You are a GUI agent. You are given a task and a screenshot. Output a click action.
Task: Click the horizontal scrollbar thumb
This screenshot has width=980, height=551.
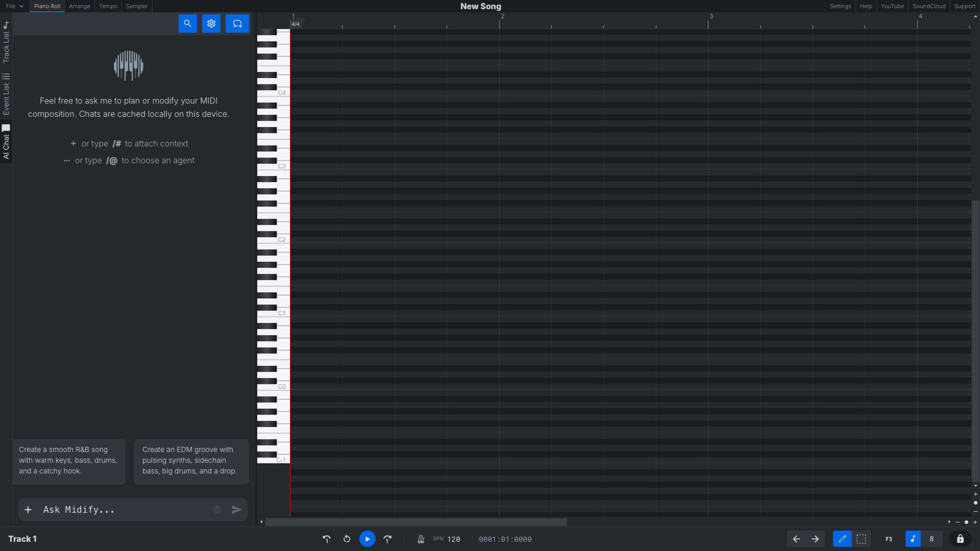[416, 522]
